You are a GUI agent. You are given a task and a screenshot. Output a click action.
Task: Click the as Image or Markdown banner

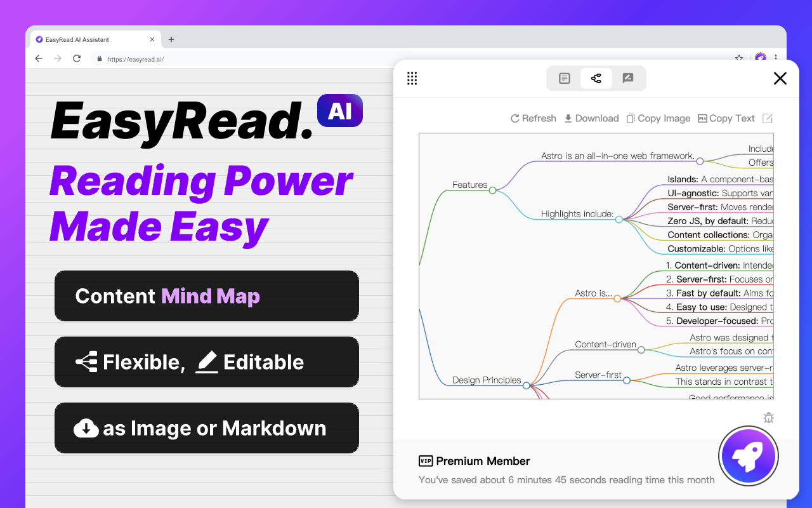207,428
